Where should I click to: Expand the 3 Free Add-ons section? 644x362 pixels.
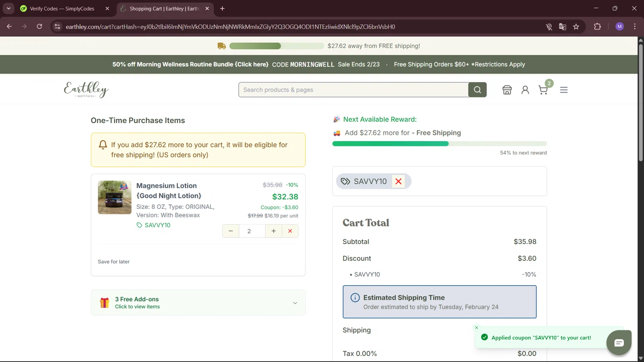tap(198, 303)
